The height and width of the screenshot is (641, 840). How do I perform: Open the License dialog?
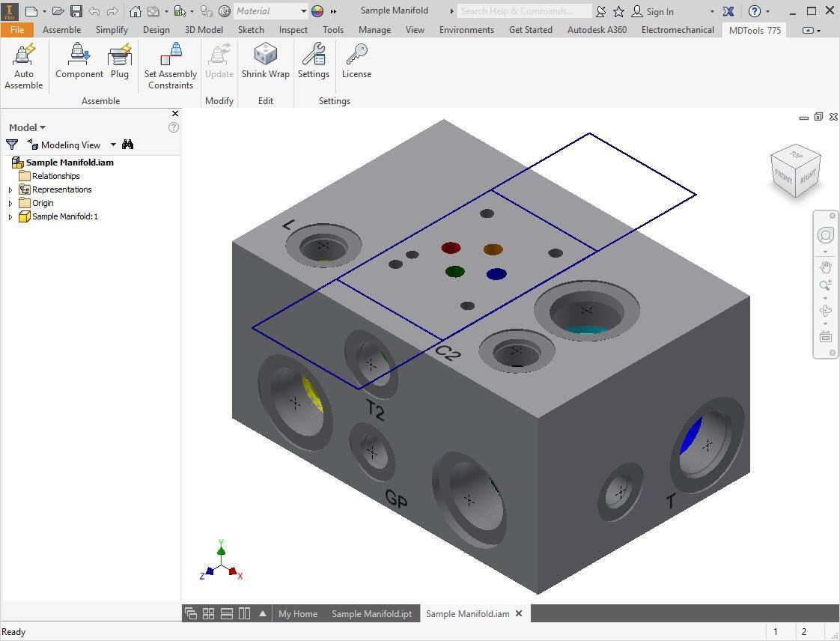(356, 61)
